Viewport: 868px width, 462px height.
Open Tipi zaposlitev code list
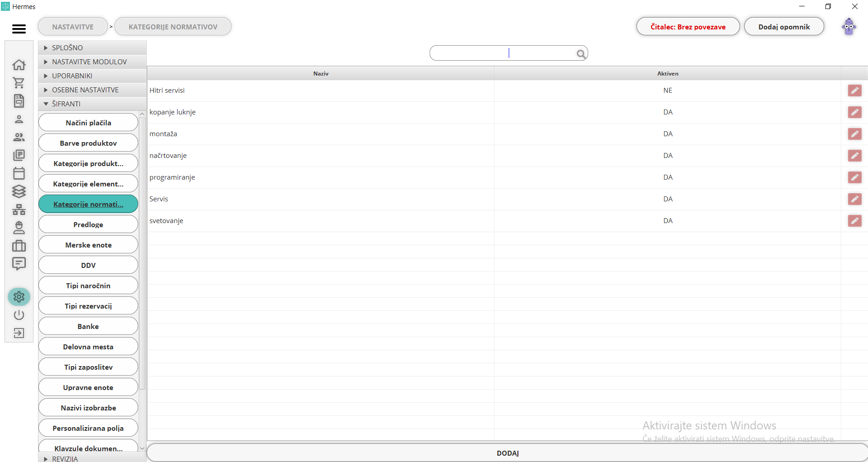tap(88, 367)
